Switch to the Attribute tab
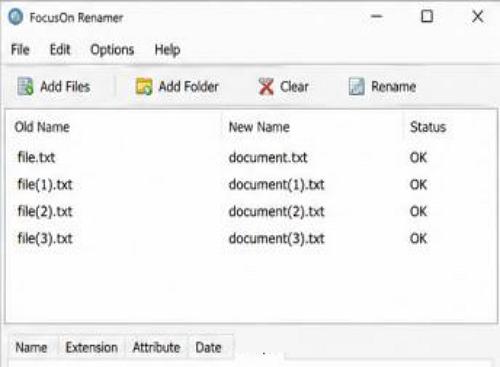The width and height of the screenshot is (500, 367). point(156,347)
